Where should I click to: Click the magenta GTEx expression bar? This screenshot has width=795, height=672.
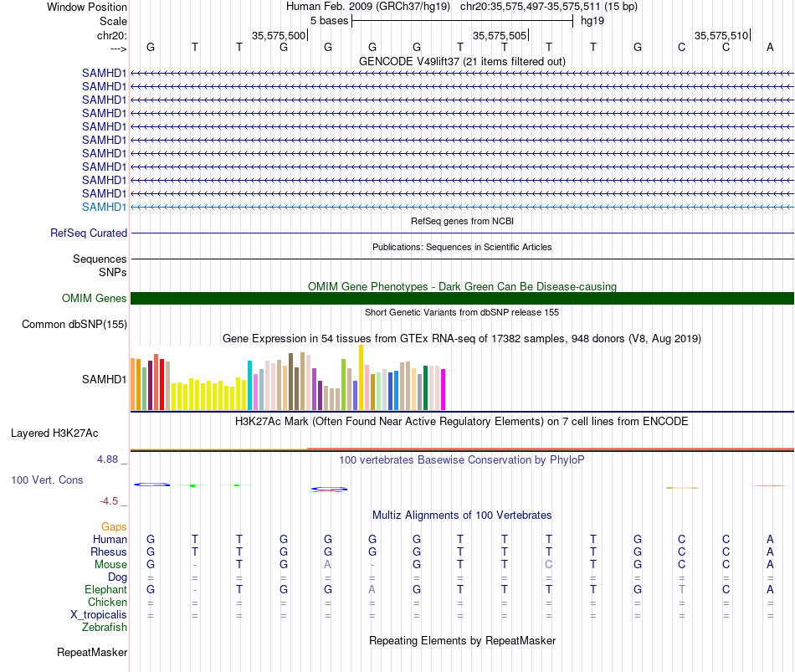coord(444,389)
